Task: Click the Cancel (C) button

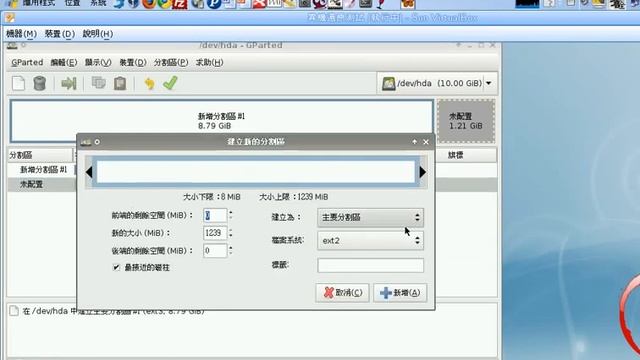Action: tap(342, 293)
